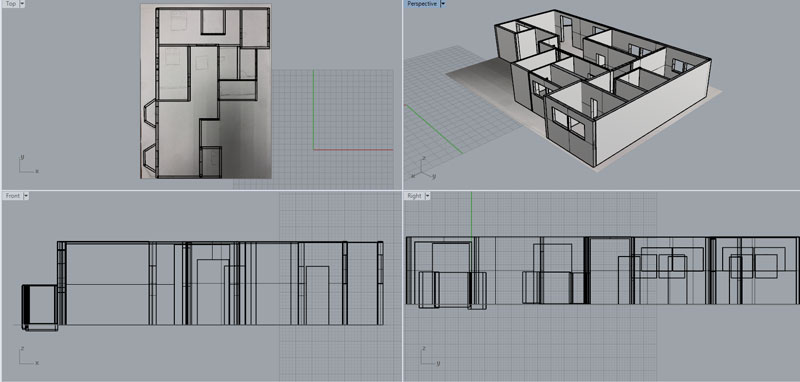
Task: Open the Right viewport dropdown arrow
Action: [427, 196]
